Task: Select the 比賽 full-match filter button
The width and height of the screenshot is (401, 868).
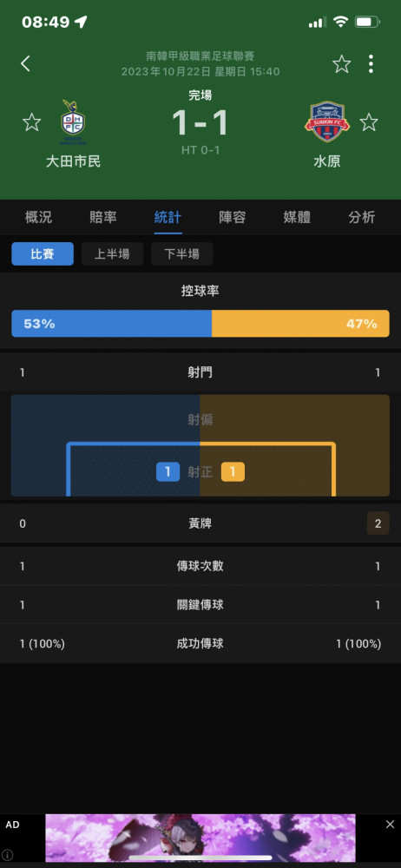Action: click(x=43, y=254)
